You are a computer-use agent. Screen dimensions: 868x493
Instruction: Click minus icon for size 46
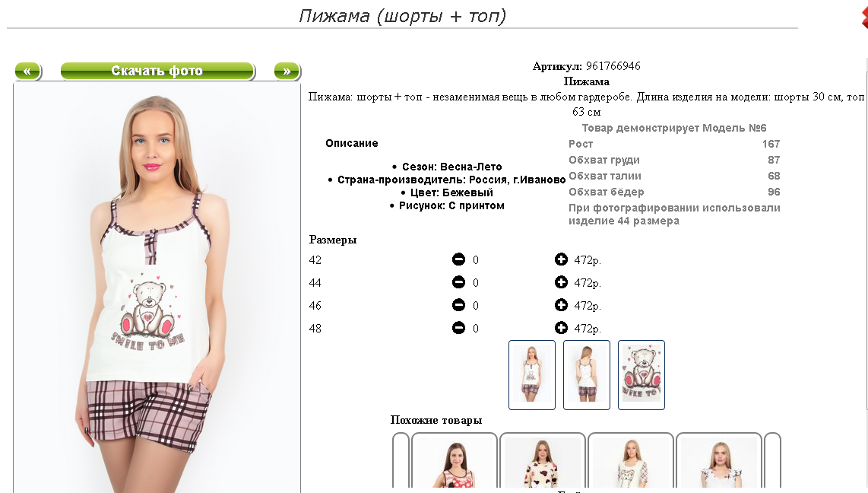pyautogui.click(x=458, y=304)
